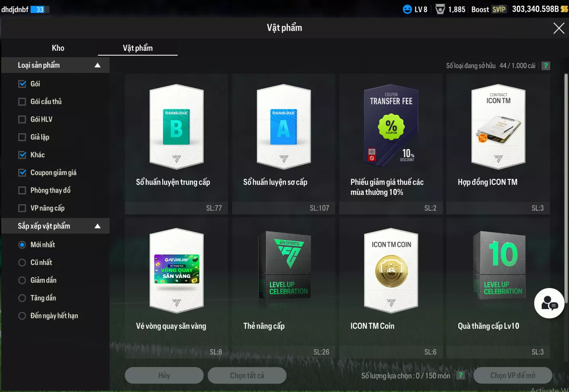Select the Cũ nhất sort radio option
This screenshot has height=392, width=569.
tap(23, 262)
